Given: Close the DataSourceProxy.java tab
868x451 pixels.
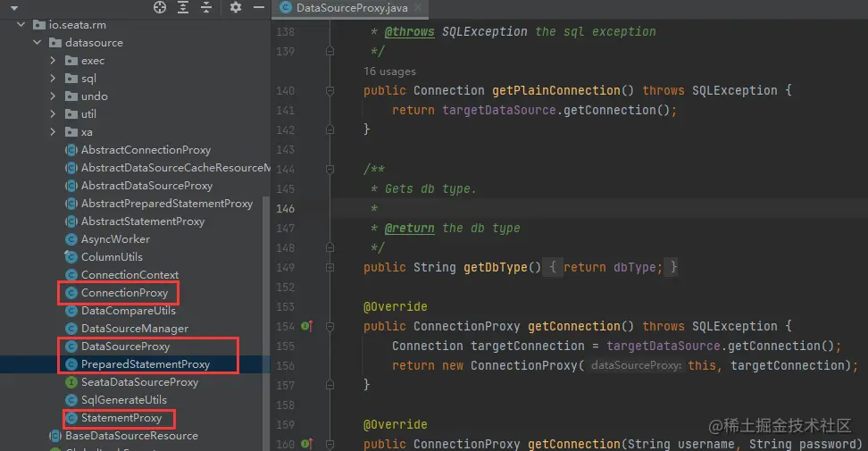Looking at the screenshot, I should (418, 8).
